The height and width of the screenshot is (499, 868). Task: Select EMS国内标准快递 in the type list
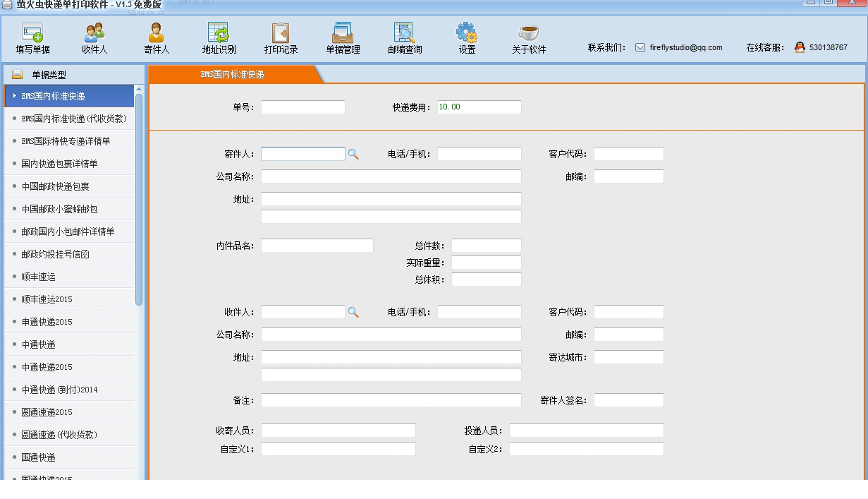click(69, 96)
